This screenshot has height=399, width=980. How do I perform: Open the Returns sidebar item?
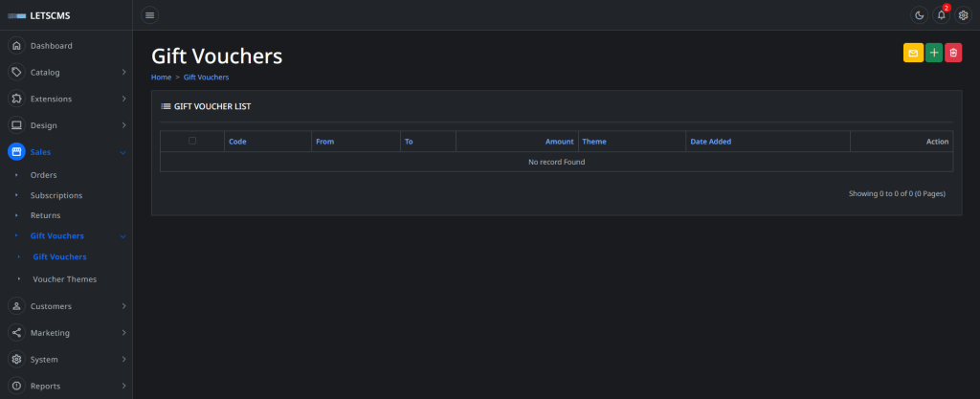(46, 215)
